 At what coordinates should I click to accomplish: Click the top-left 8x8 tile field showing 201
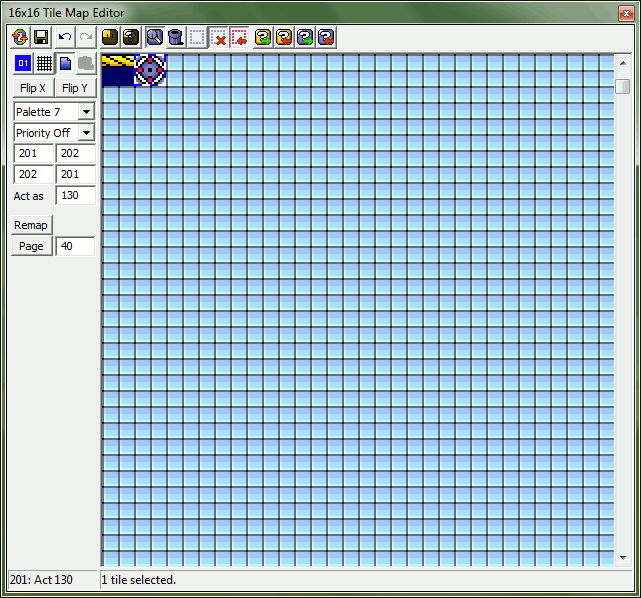point(34,153)
